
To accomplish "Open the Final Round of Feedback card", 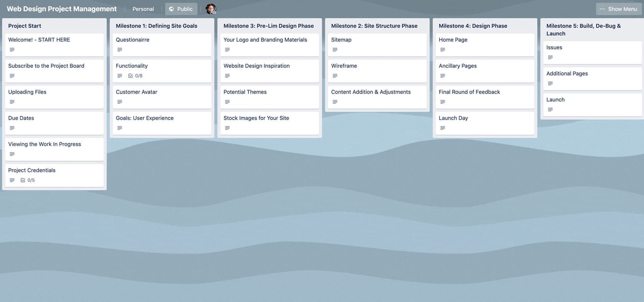I will (485, 97).
